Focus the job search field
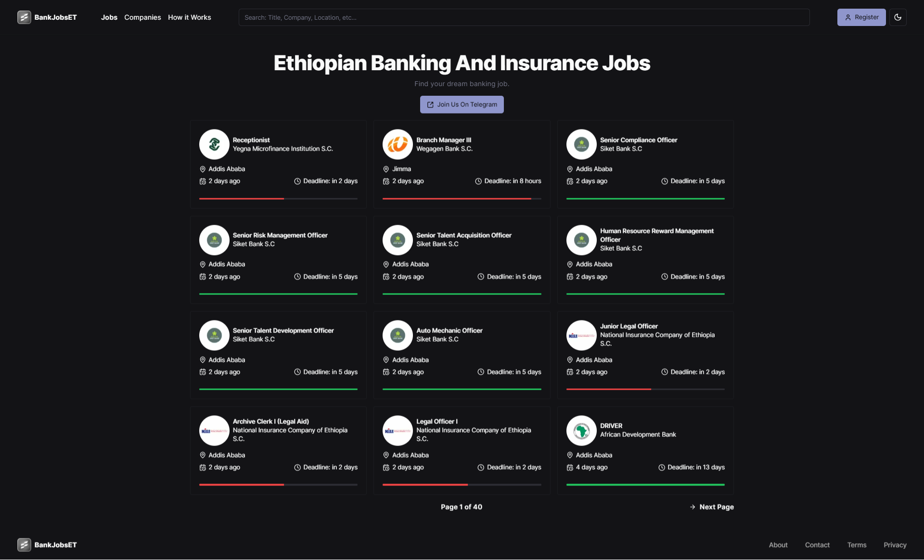924x560 pixels. 524,17
